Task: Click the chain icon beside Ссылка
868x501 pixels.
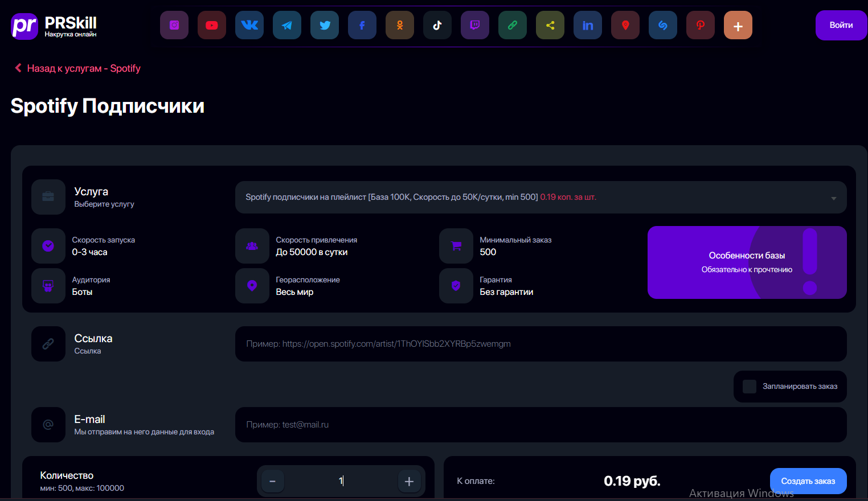Action: point(48,344)
